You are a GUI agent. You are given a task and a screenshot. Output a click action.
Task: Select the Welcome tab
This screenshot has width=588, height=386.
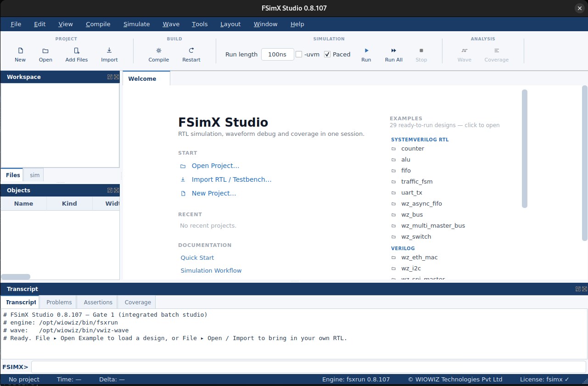(x=146, y=78)
